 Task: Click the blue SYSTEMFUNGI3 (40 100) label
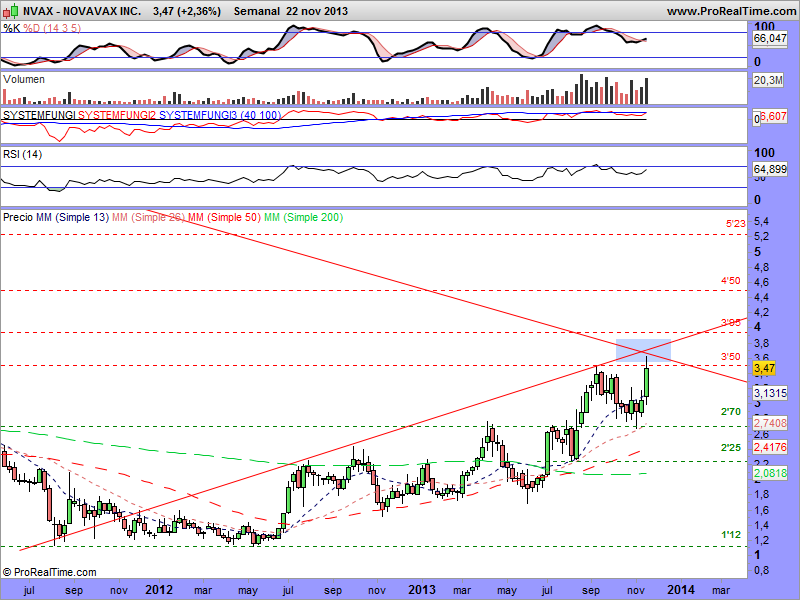pyautogui.click(x=220, y=115)
